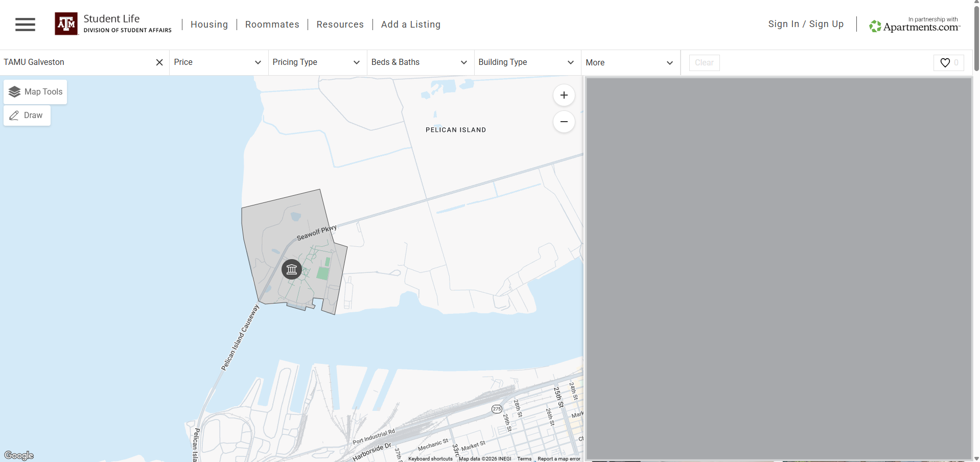Navigate to the Housing section

(x=209, y=24)
